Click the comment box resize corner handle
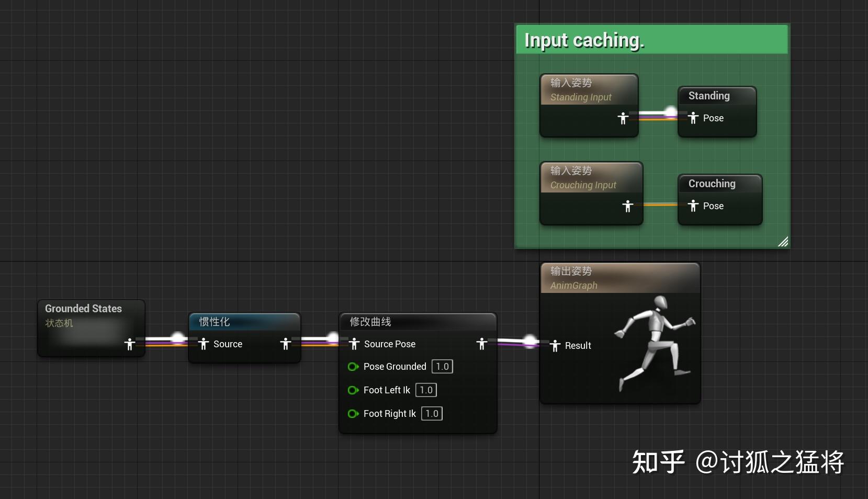Image resolution: width=868 pixels, height=499 pixels. point(783,241)
